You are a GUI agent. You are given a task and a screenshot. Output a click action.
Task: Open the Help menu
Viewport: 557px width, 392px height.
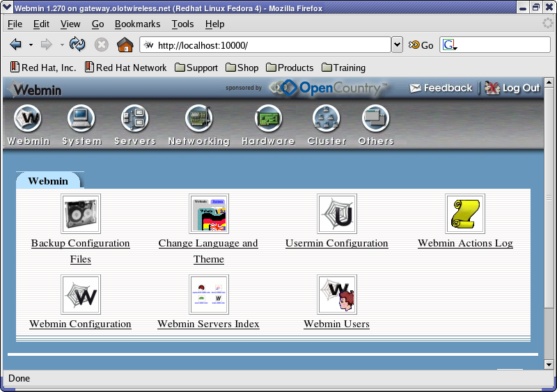point(214,24)
